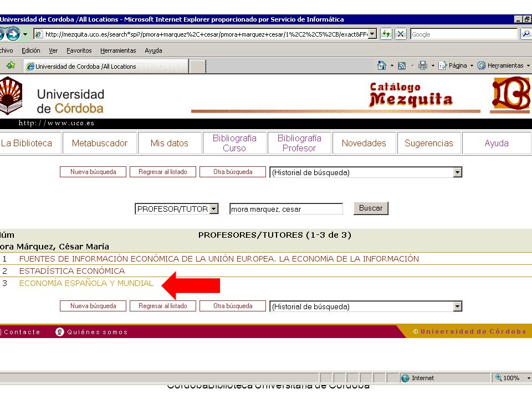The image size is (532, 399).
Task: Open Mis datos section
Action: click(170, 143)
